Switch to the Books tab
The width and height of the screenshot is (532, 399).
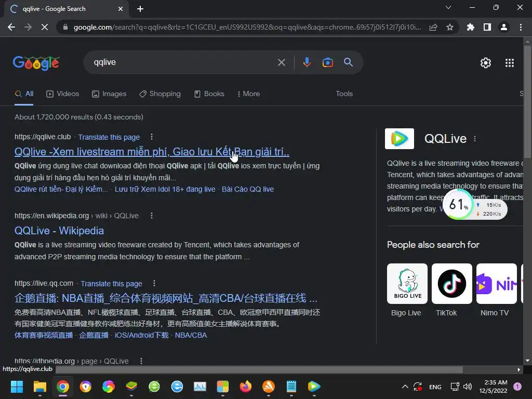click(x=209, y=94)
